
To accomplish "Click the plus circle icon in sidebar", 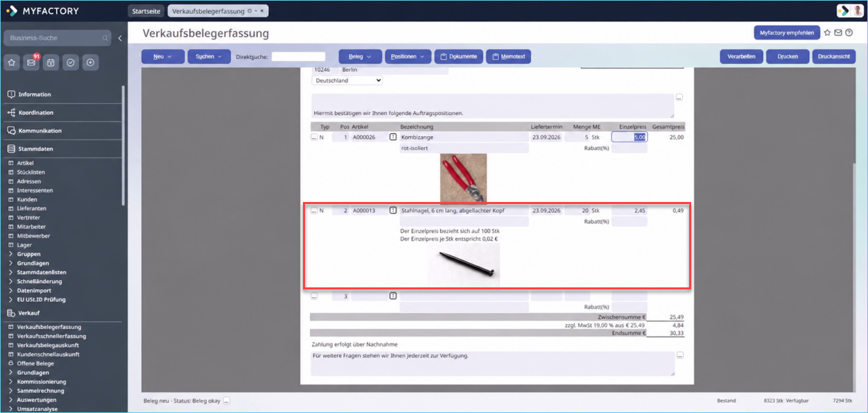I will point(89,62).
